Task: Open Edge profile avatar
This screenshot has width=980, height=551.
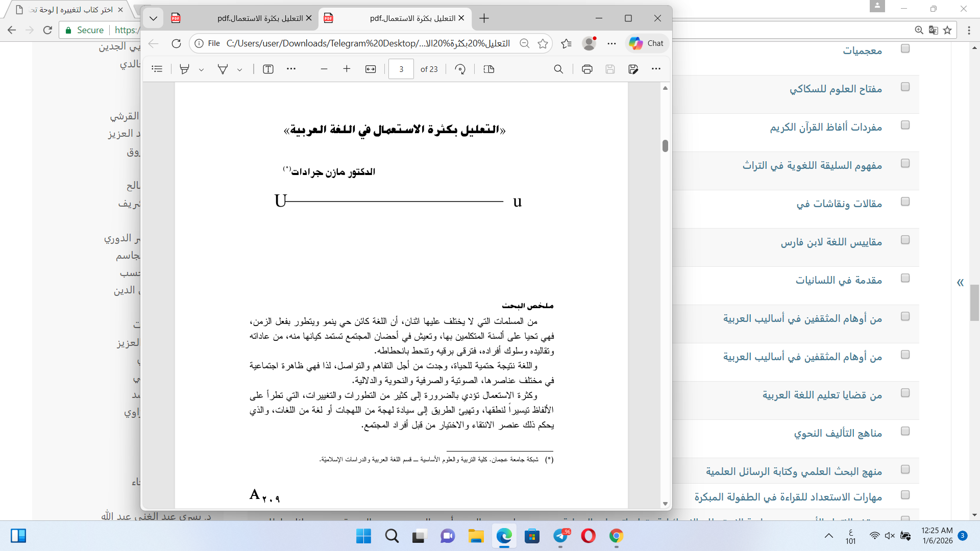Action: [589, 43]
